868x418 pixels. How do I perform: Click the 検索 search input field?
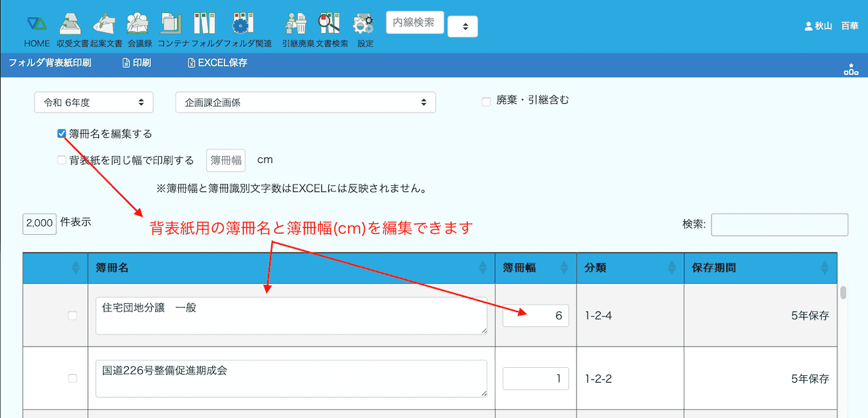(x=779, y=225)
